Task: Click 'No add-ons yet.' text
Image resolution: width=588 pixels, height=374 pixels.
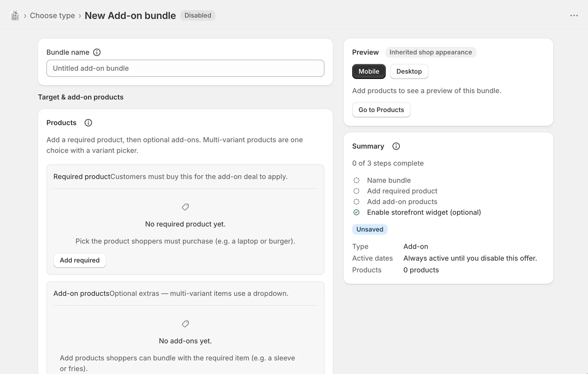Action: 185,341
